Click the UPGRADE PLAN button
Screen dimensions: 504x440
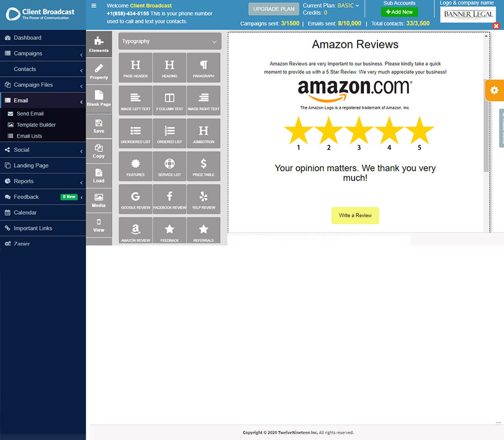pyautogui.click(x=273, y=9)
